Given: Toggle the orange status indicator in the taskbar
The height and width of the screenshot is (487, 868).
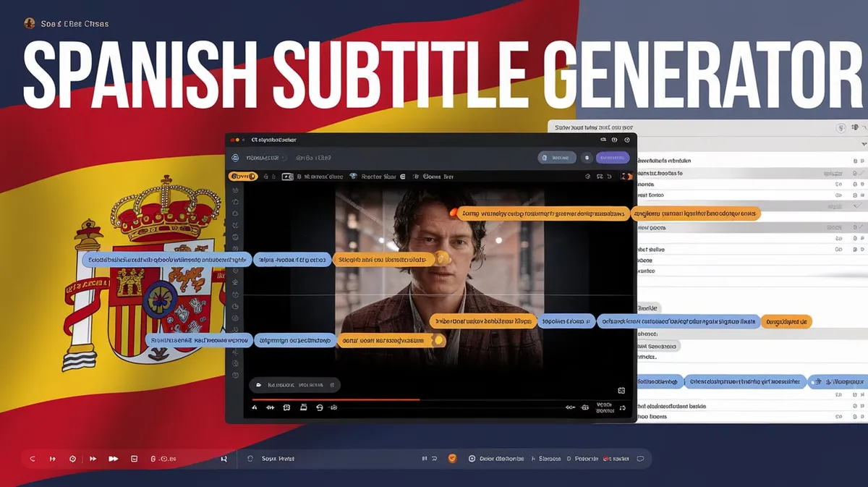Looking at the screenshot, I should (x=452, y=457).
